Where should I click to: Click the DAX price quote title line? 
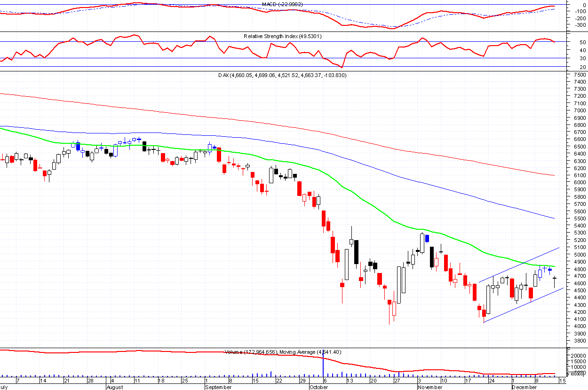pos(282,75)
